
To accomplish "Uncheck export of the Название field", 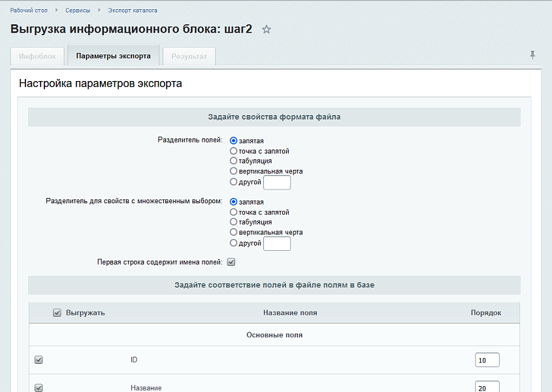I will click(39, 387).
